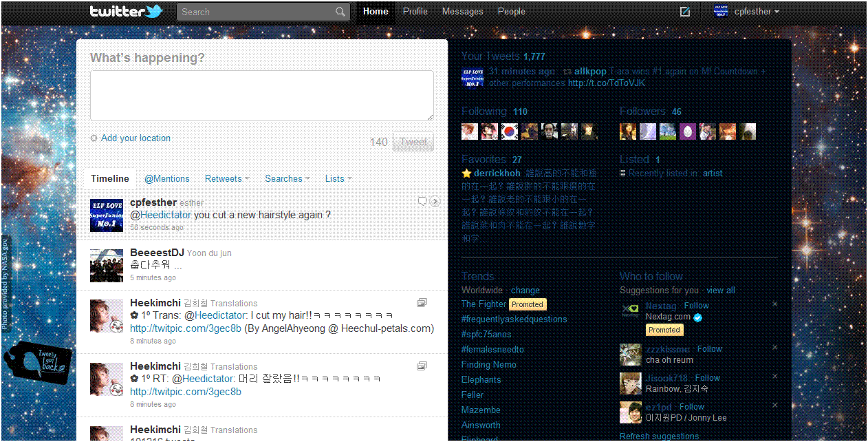Open the cpfesther account dropdown menu

757,12
